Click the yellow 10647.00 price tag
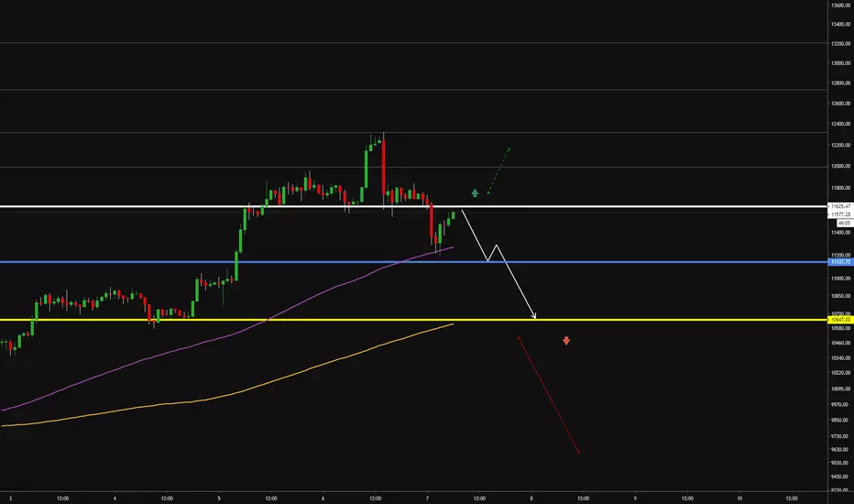This screenshot has width=854, height=504. tap(840, 320)
